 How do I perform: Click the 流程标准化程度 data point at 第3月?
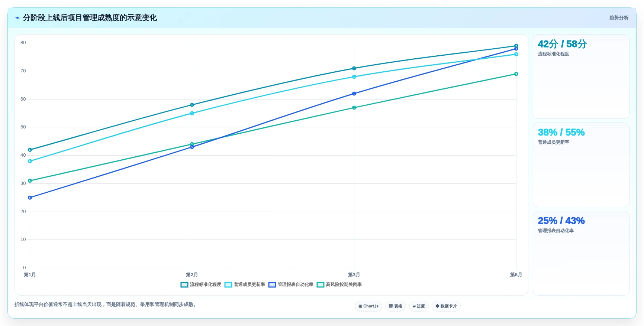click(x=354, y=68)
